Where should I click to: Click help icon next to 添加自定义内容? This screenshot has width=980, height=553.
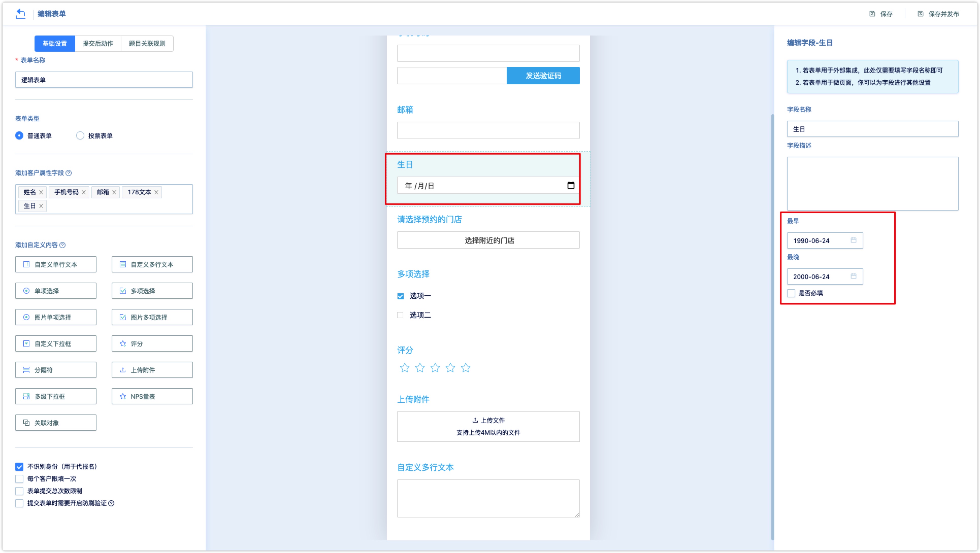pyautogui.click(x=62, y=245)
